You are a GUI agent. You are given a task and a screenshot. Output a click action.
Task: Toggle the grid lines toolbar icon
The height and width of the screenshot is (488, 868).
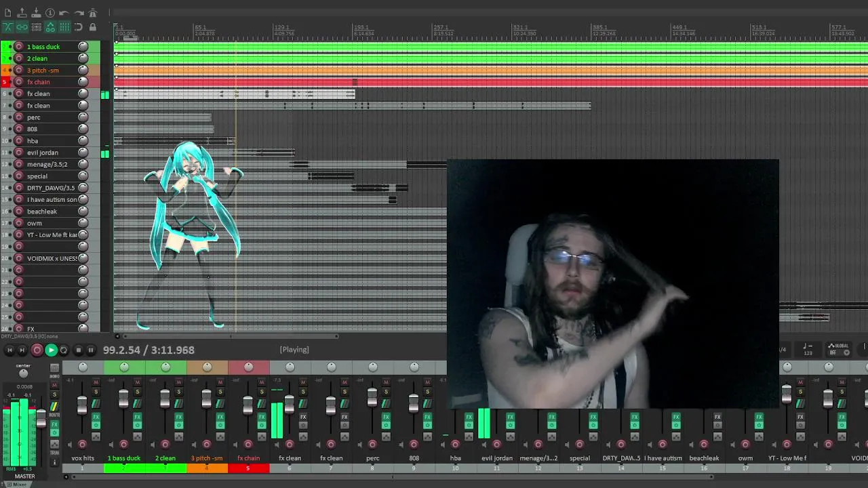click(64, 27)
